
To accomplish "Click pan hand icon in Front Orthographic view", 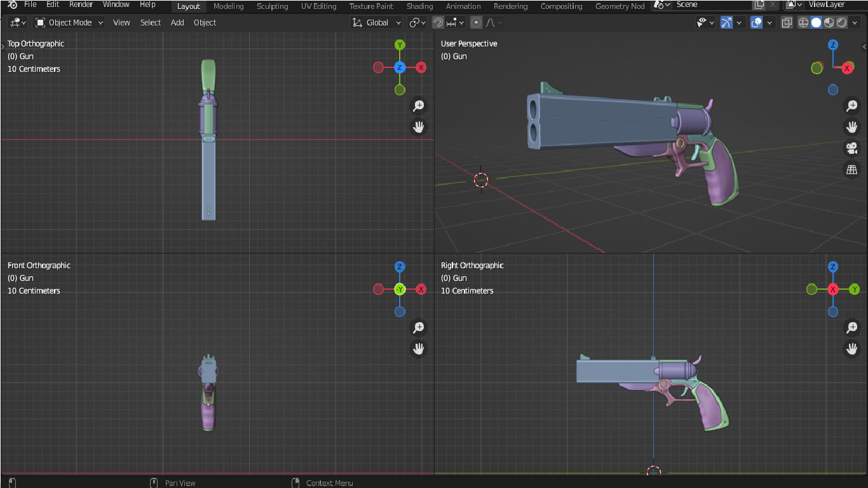I will tap(418, 349).
